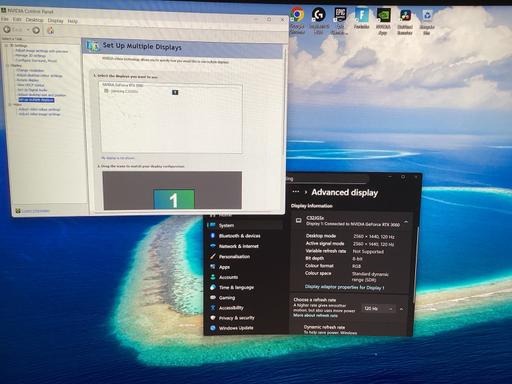Click the green display 1 thumbnail in NVIDIA panel
This screenshot has height=384, width=512.
(x=174, y=199)
